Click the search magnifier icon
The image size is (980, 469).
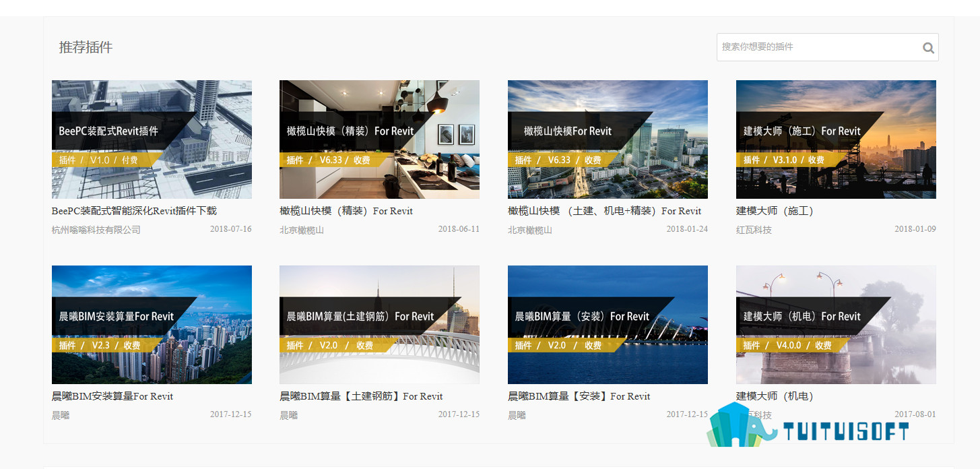coord(928,48)
